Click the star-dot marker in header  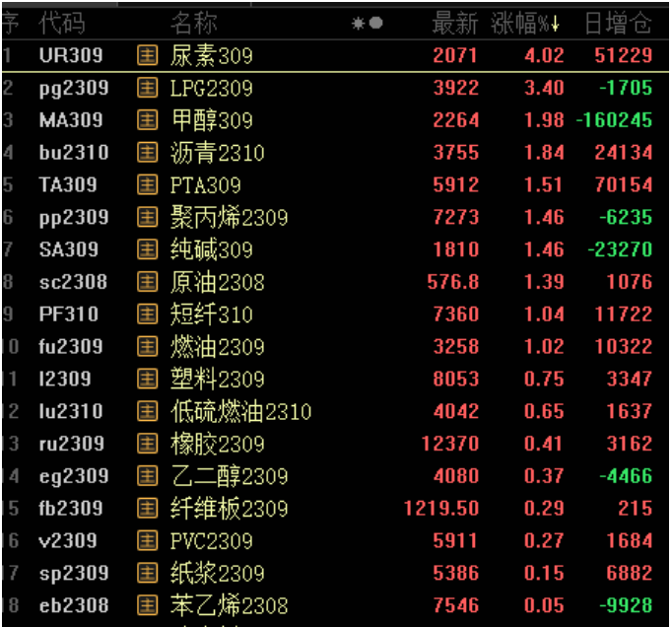pos(368,23)
